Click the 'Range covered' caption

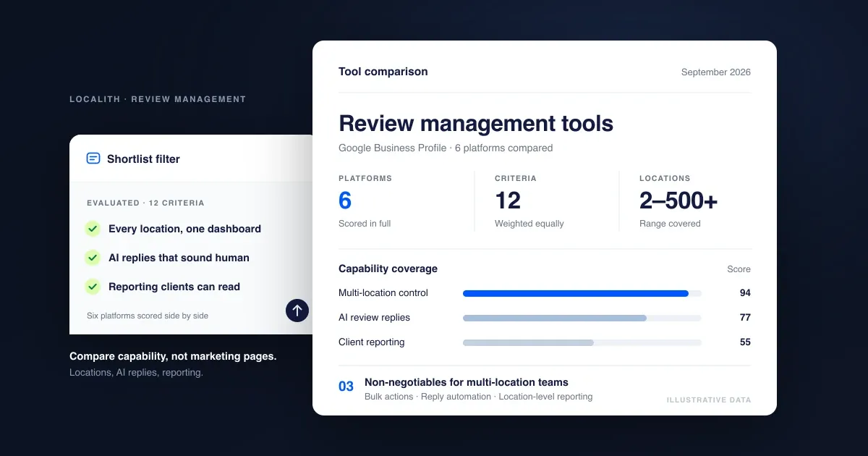(670, 224)
